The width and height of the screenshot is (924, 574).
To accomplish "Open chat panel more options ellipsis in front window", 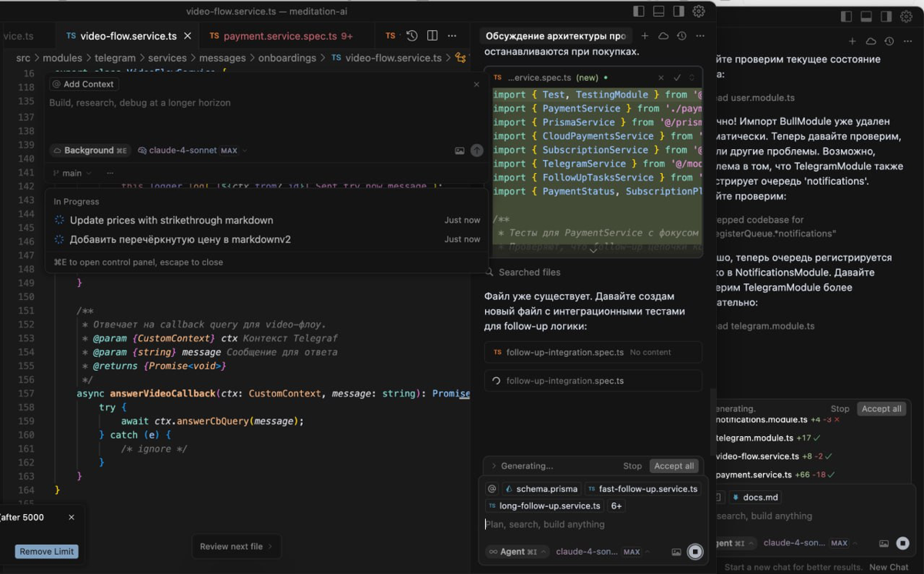I will pos(700,36).
